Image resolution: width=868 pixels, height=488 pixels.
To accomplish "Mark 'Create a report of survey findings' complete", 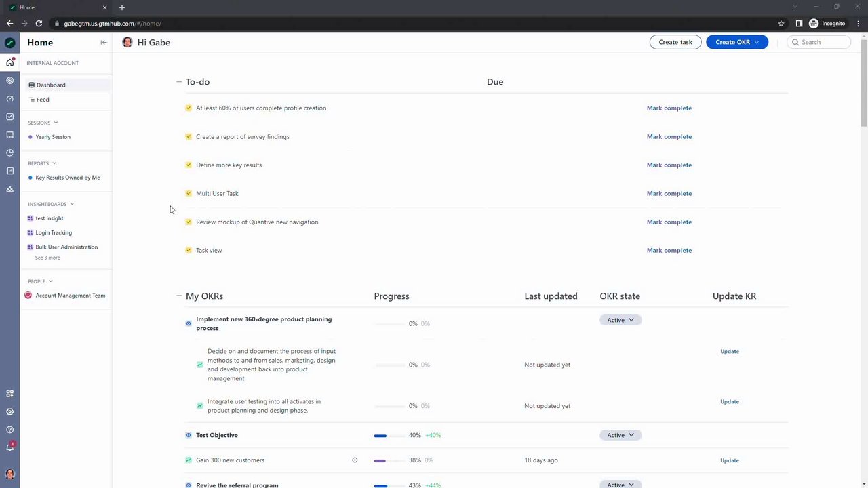I will [x=669, y=136].
